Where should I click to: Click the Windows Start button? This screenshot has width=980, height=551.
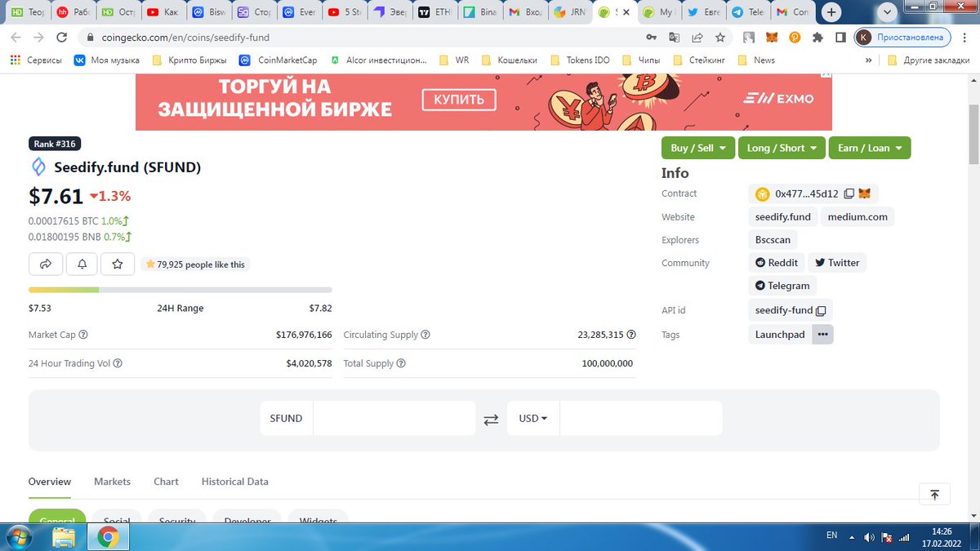[x=17, y=537]
